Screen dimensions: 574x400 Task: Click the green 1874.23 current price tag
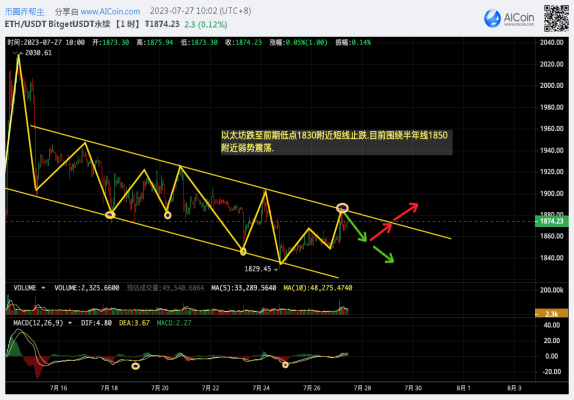coord(552,221)
